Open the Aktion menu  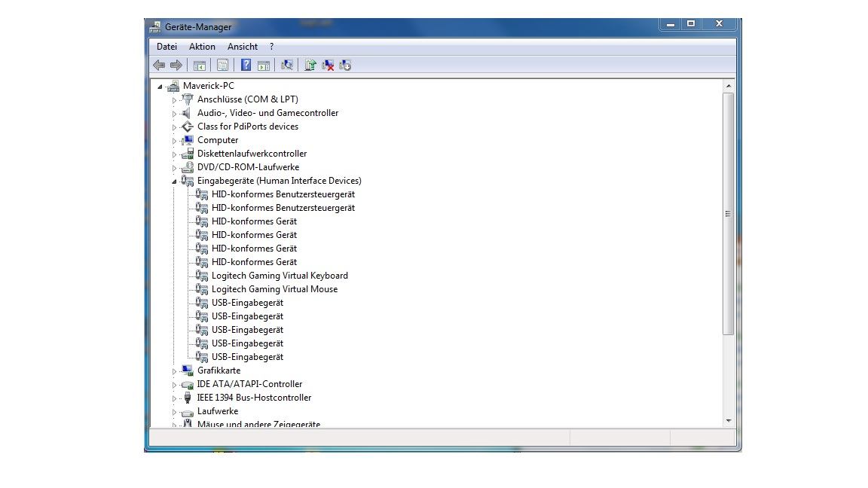[202, 47]
